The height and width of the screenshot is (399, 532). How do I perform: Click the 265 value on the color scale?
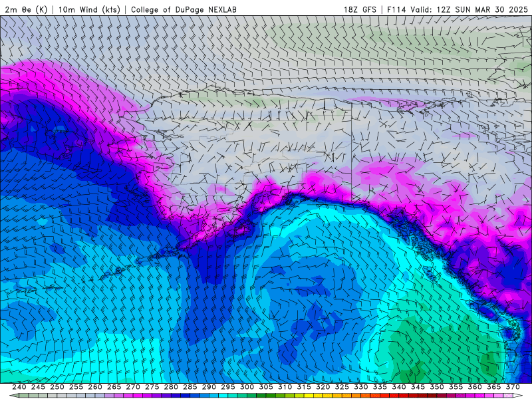click(x=114, y=387)
